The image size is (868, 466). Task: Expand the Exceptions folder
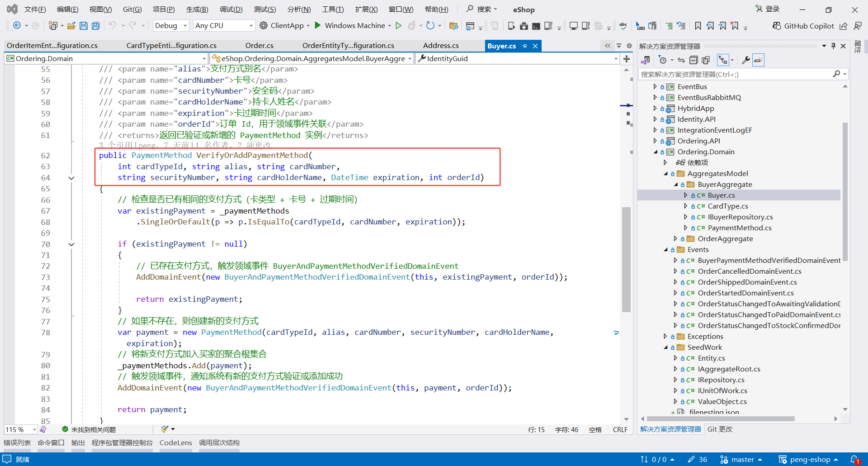pos(665,336)
